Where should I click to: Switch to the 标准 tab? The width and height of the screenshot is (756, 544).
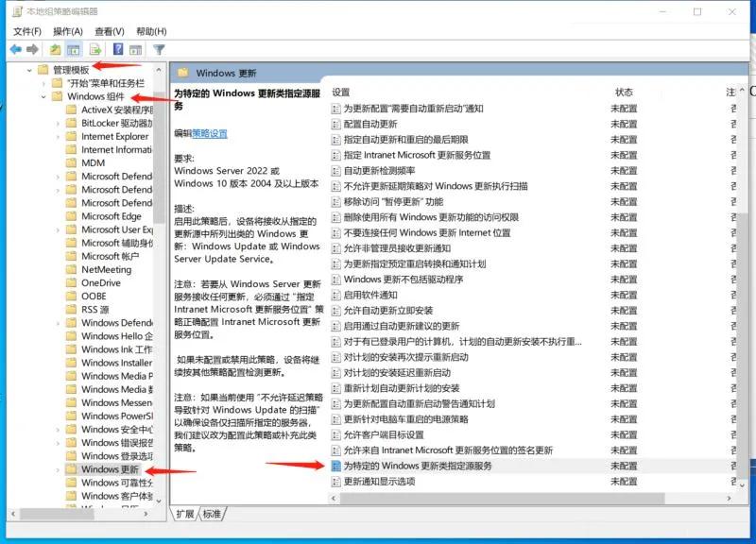[x=210, y=515]
